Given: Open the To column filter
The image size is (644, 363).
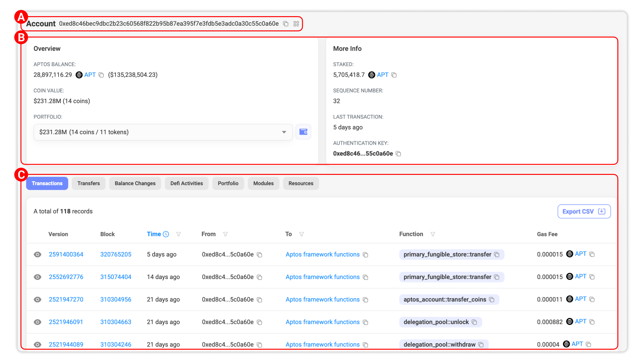Looking at the screenshot, I should coord(302,234).
